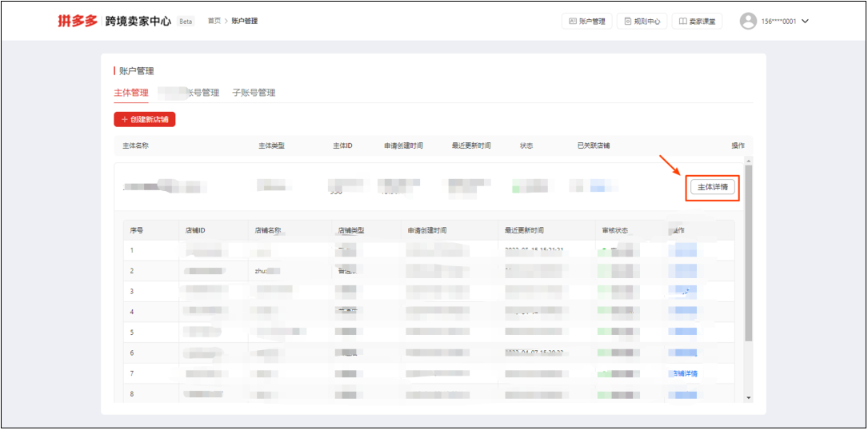Open 账户管理 button in top bar
This screenshot has width=868, height=430.
click(x=586, y=21)
